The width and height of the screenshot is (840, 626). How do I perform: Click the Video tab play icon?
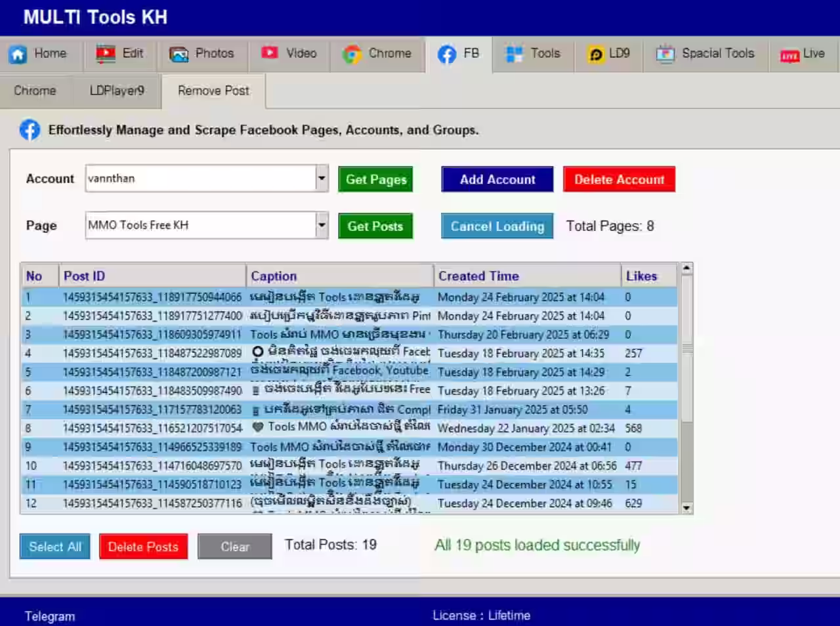click(270, 53)
